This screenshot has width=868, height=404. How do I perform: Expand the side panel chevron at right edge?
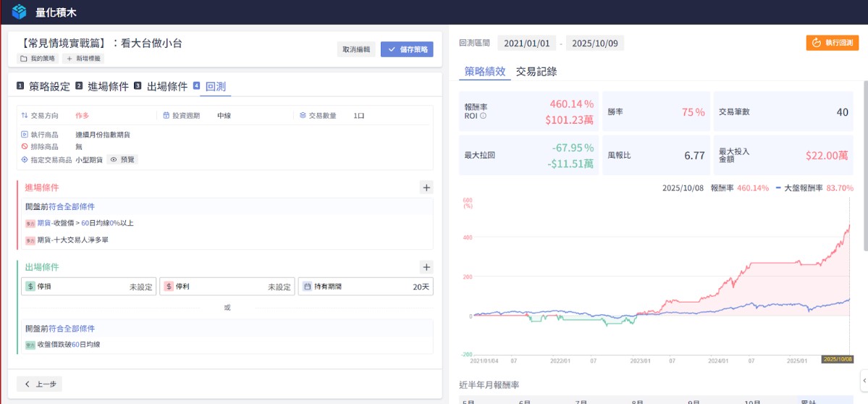click(x=864, y=379)
